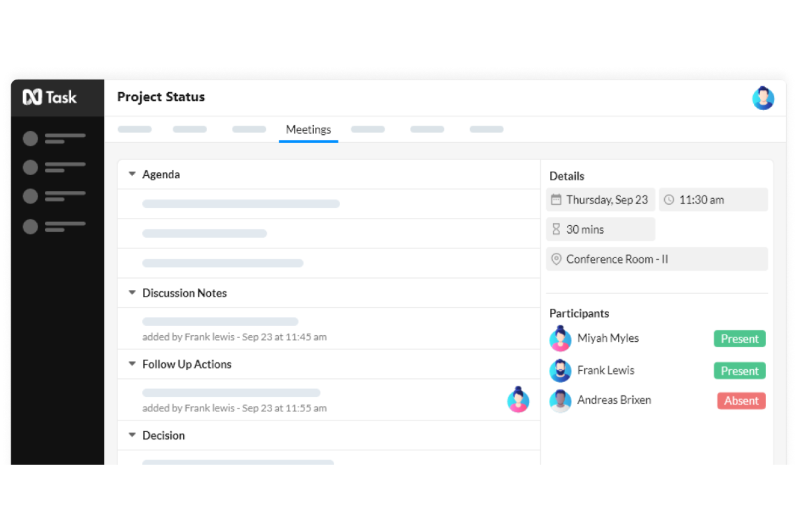798x532 pixels.
Task: Select the hourglass duration icon
Action: coord(556,229)
